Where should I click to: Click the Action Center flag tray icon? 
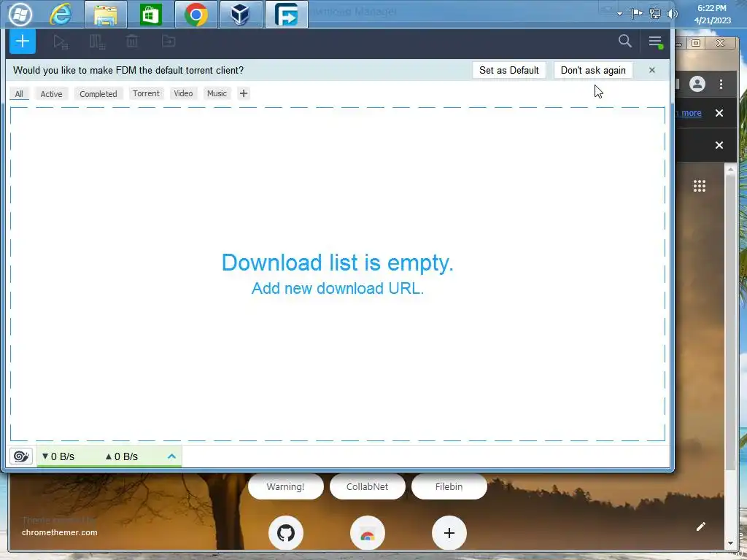637,14
